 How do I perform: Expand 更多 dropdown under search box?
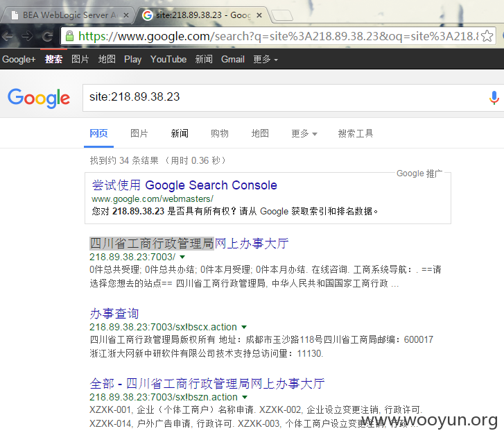click(304, 133)
